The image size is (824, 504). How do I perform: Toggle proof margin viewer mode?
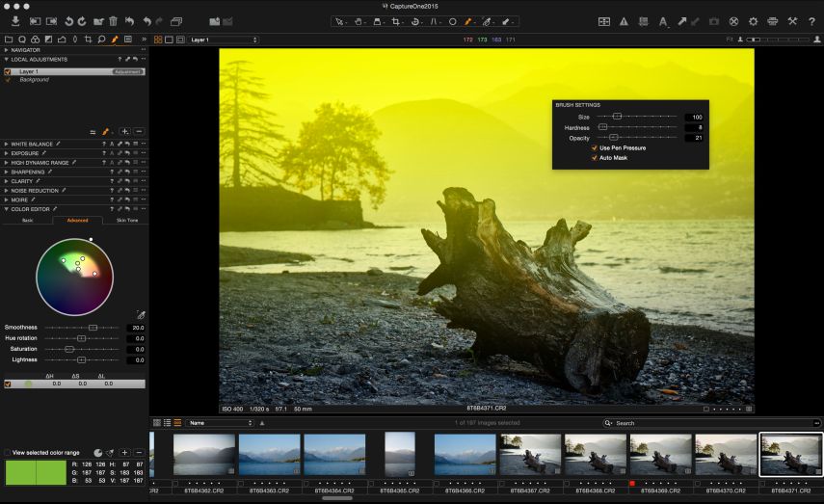(180, 40)
